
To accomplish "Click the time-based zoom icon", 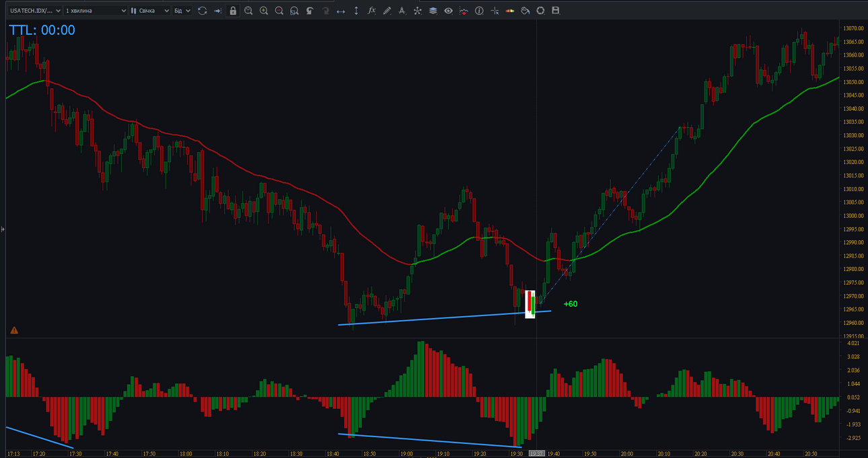I will (248, 11).
